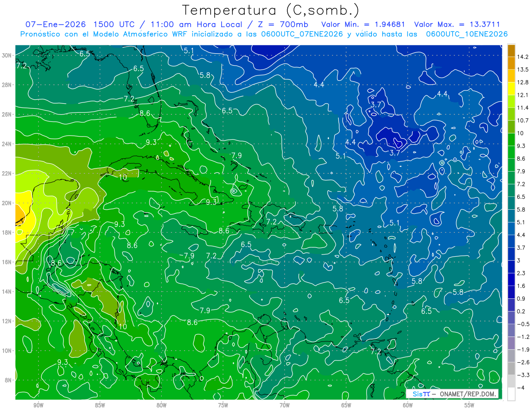The width and height of the screenshot is (532, 411).
Task: Click the purple colorbar swatch between -1.2 and -0.5
Action: [x=511, y=330]
